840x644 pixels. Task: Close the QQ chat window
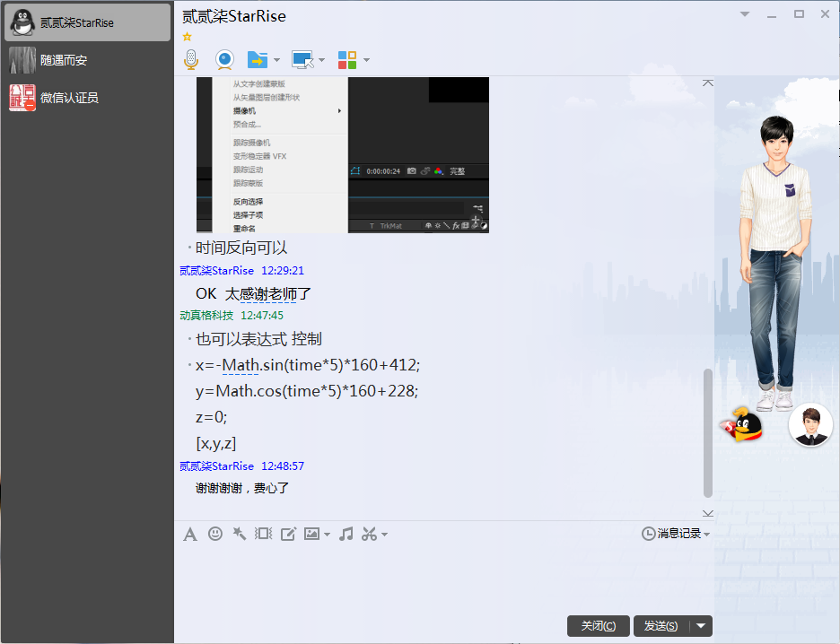point(825,14)
